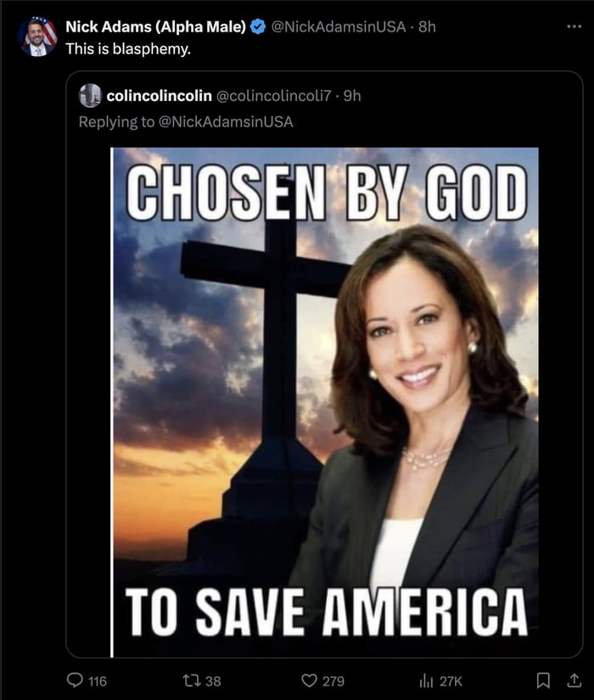This screenshot has height=700, width=594.
Task: Bookmark this post
Action: 542,680
